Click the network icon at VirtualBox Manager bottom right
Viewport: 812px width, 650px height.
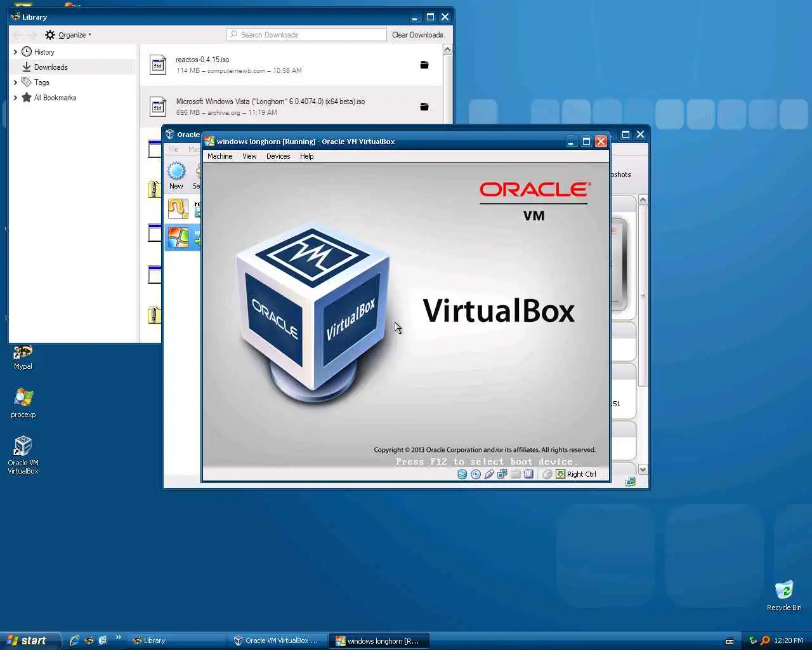(630, 482)
